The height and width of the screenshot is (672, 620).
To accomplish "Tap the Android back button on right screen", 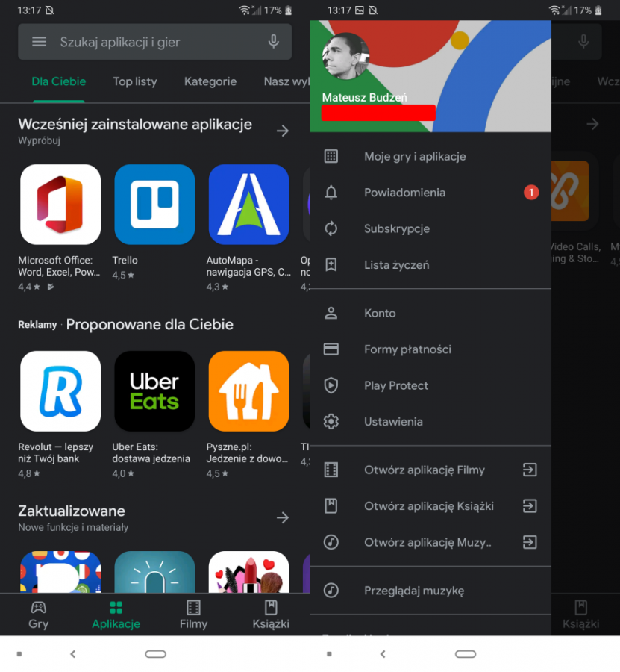I will (x=383, y=653).
